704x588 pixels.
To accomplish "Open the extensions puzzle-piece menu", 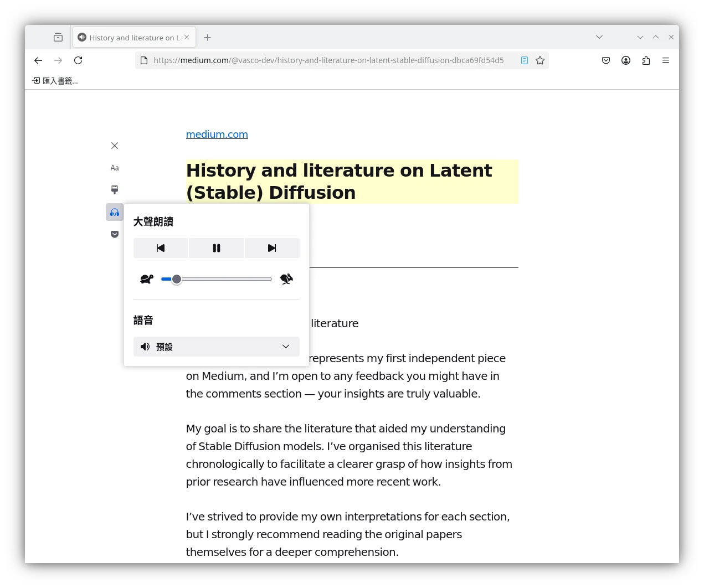I will coord(646,60).
